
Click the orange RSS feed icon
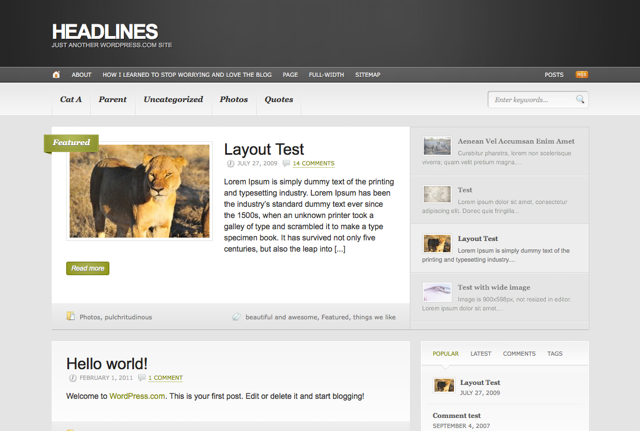[581, 74]
